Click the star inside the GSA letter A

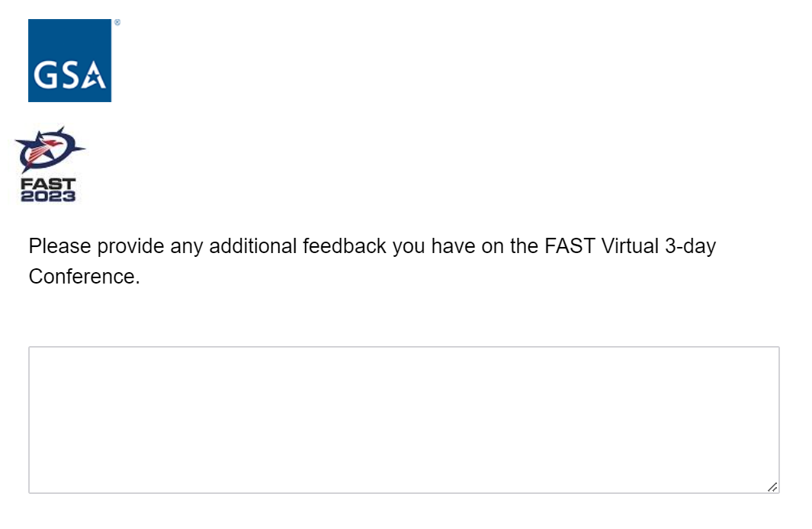coord(95,80)
